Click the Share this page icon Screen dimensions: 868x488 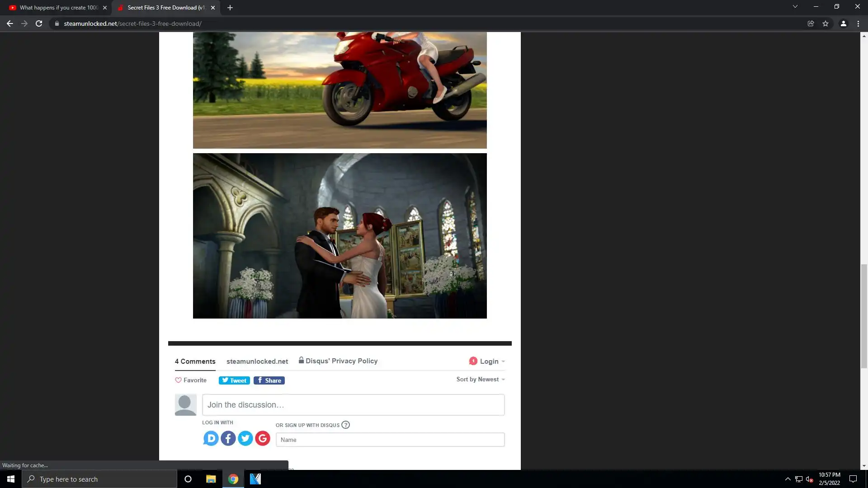[811, 23]
